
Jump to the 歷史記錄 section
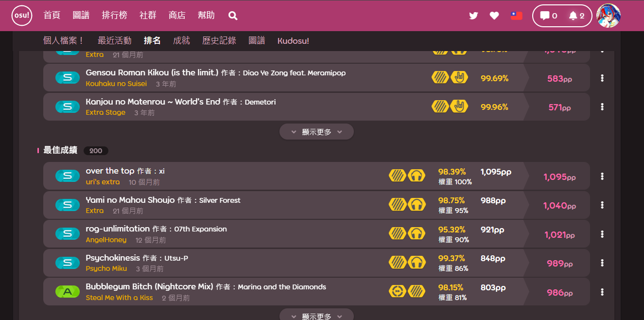tap(219, 41)
